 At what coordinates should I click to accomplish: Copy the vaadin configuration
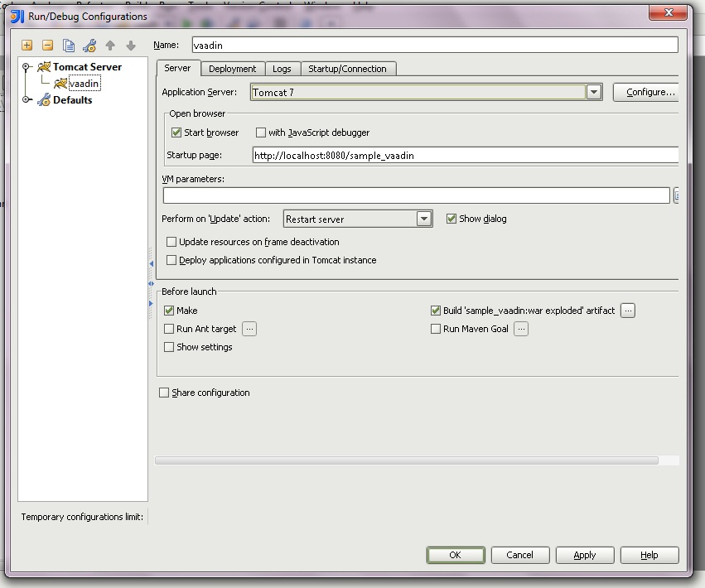point(69,46)
